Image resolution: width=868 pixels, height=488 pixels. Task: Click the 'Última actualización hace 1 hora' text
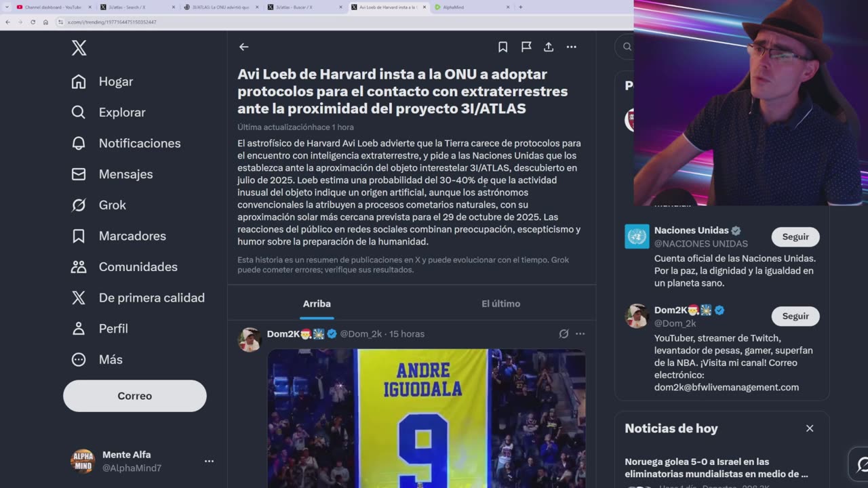click(x=296, y=127)
